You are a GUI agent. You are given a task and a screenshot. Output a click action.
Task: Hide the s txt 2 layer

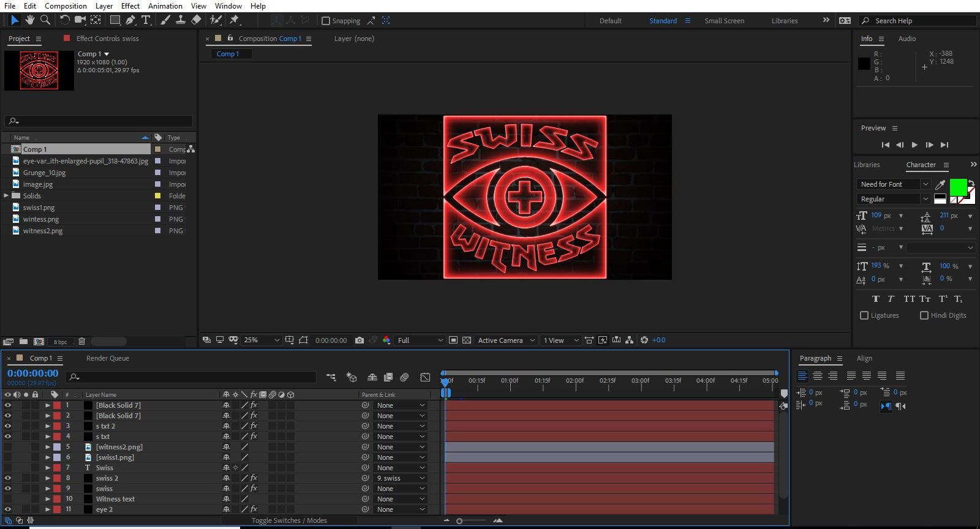pyautogui.click(x=8, y=426)
